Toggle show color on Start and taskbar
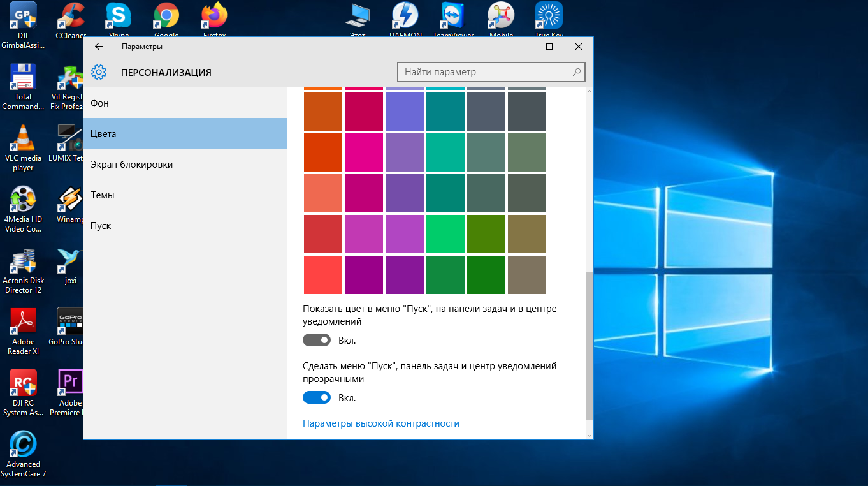 click(x=317, y=341)
